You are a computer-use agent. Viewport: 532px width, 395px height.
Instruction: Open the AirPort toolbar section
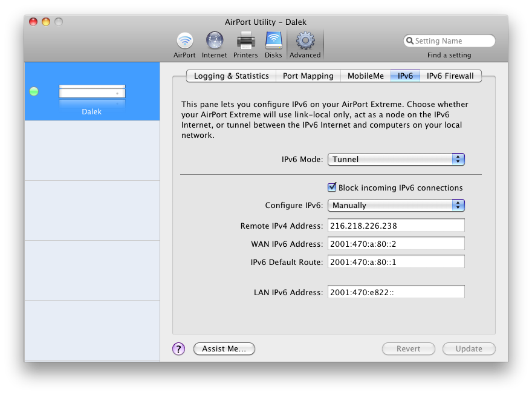click(x=184, y=45)
